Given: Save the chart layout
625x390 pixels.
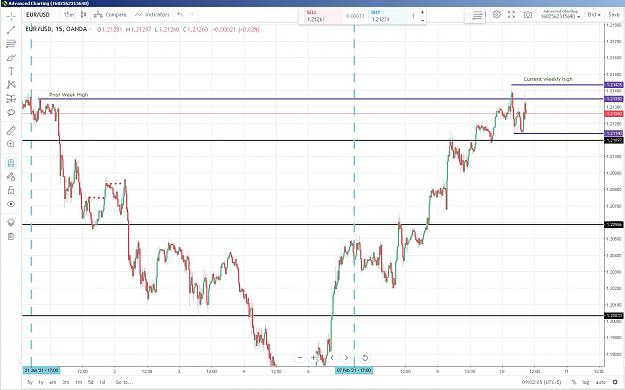Looking at the screenshot, I should click(614, 15).
